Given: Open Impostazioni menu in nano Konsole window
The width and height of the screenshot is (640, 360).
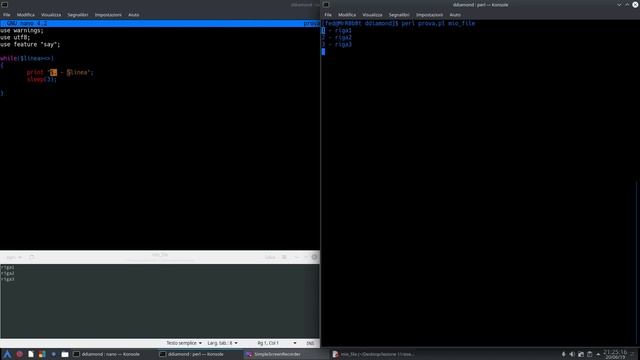Looking at the screenshot, I should point(108,15).
